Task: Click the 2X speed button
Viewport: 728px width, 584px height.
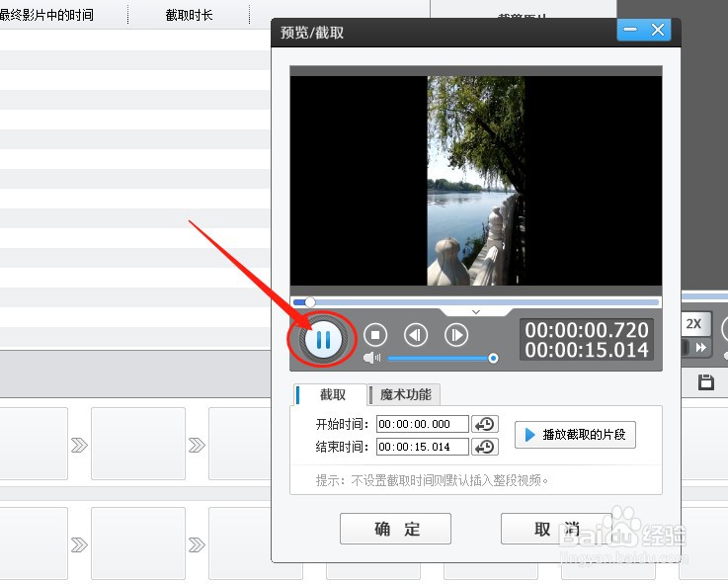Action: (693, 324)
